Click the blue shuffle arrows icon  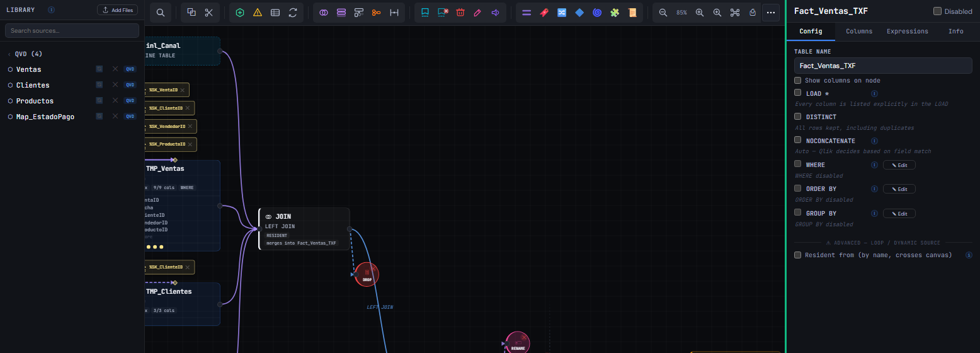point(562,13)
